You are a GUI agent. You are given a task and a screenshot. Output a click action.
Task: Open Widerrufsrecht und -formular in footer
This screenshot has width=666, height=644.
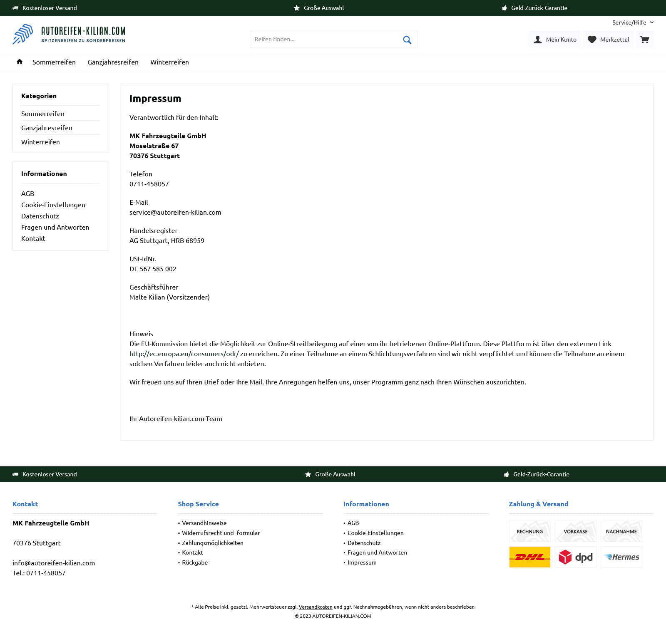221,533
